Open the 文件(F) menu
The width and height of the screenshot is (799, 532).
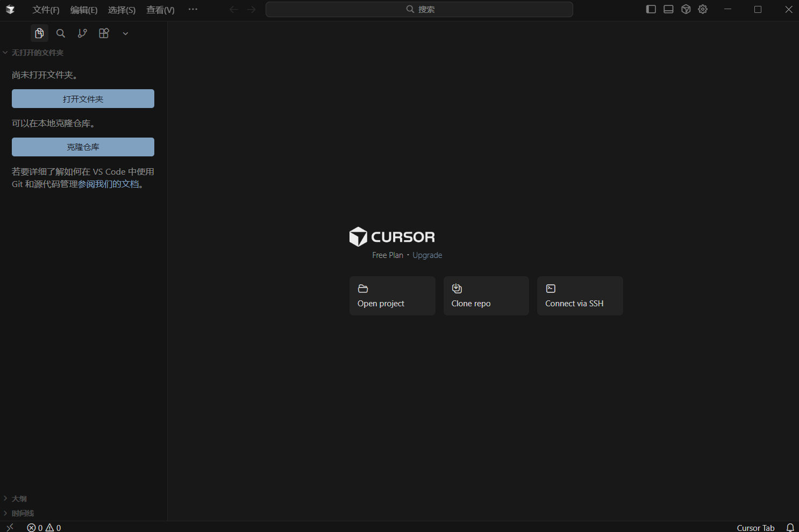tap(46, 10)
